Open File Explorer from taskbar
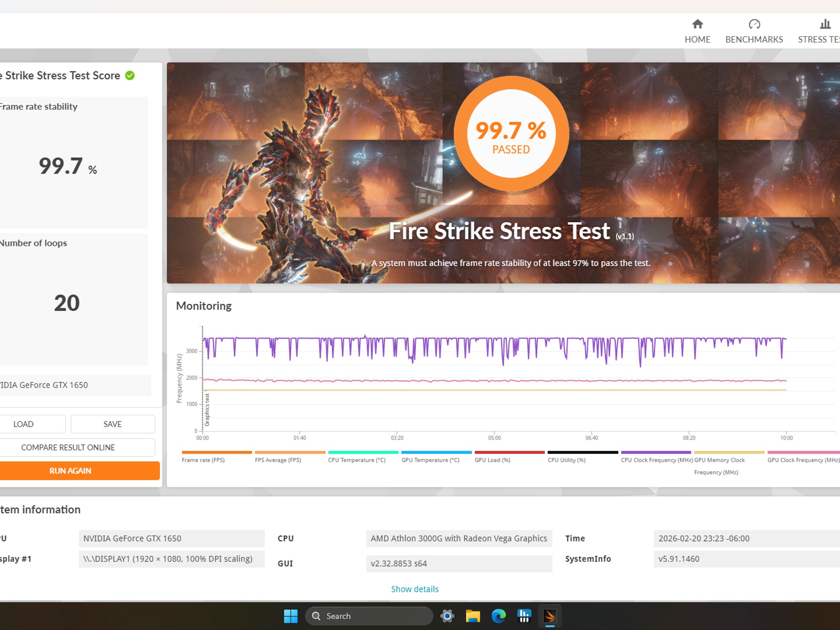The image size is (840, 630). 473,616
